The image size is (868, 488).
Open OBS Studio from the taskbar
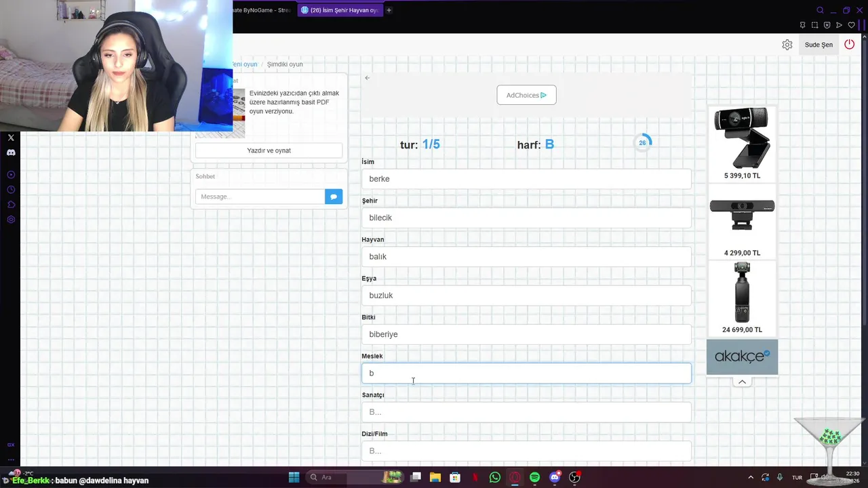tap(575, 477)
